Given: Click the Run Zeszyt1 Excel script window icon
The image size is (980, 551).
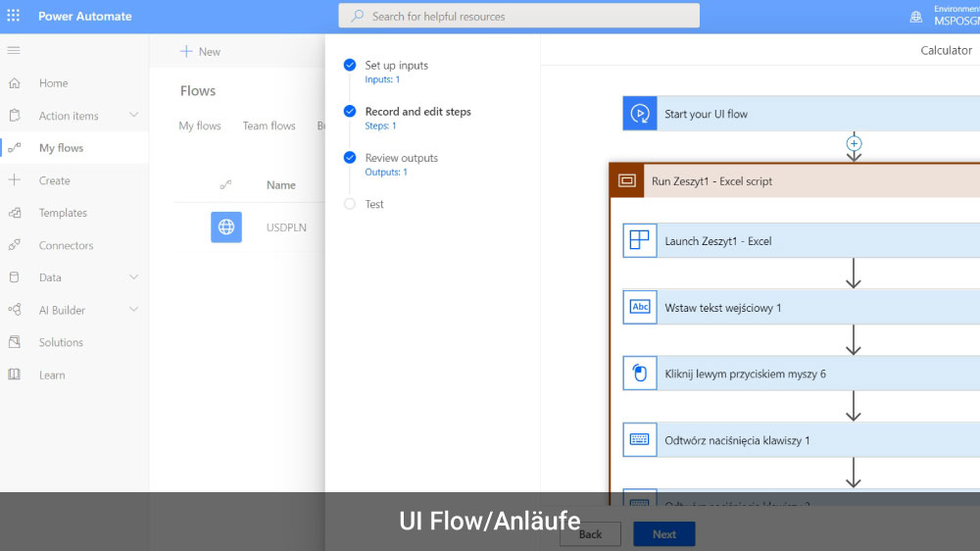Looking at the screenshot, I should (627, 180).
